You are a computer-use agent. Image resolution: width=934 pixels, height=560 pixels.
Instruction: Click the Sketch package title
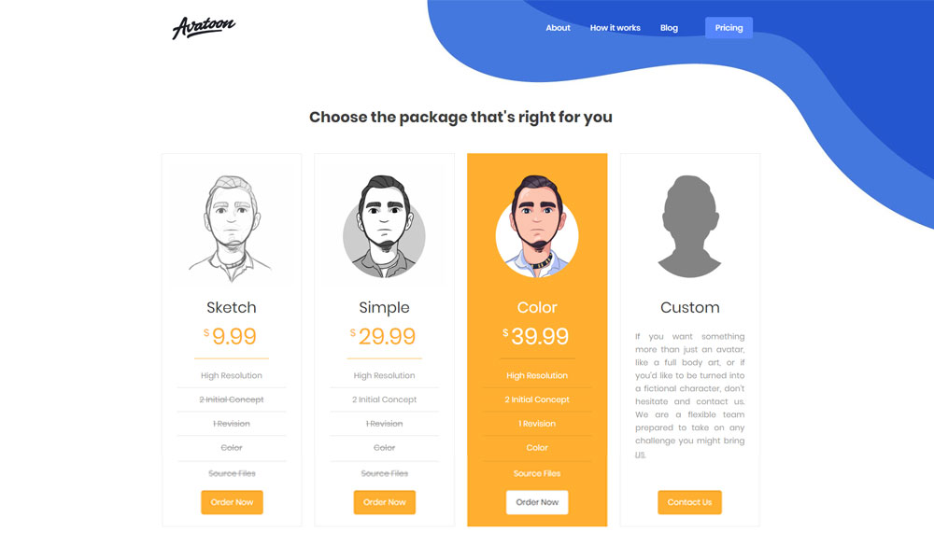tap(231, 308)
